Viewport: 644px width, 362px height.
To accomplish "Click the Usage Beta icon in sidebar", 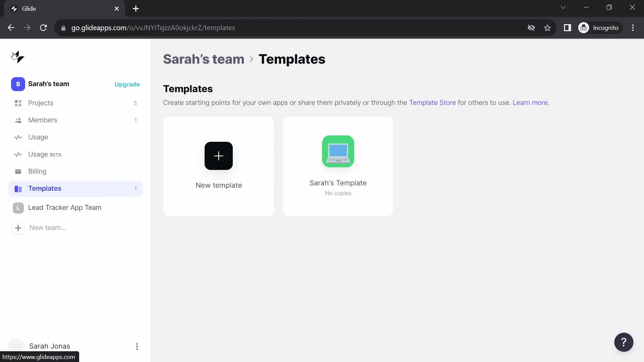I will coord(18,154).
